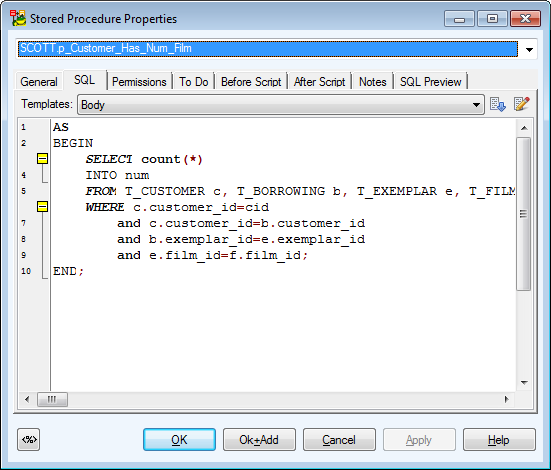
Task: Click the scroll right arrow of code editor
Action: [x=506, y=399]
